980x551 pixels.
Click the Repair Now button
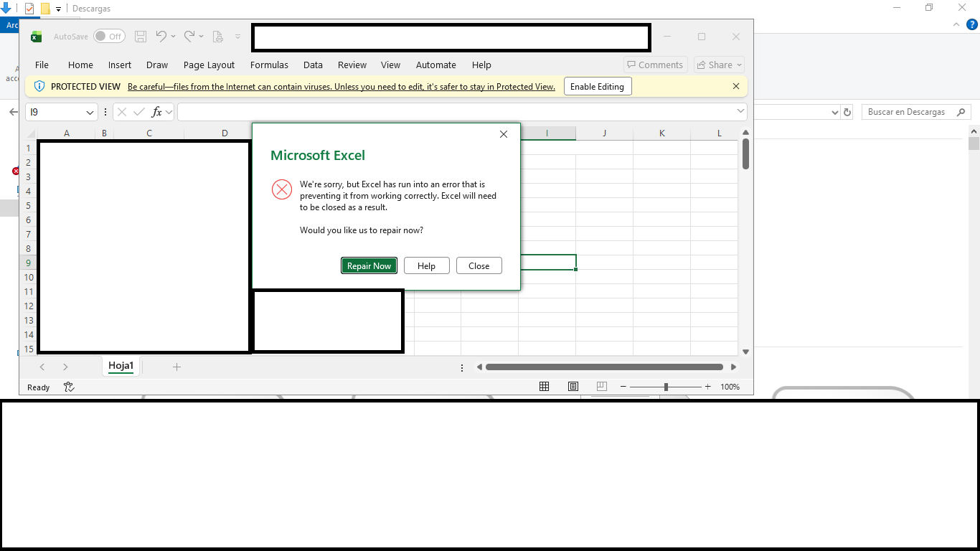point(369,265)
